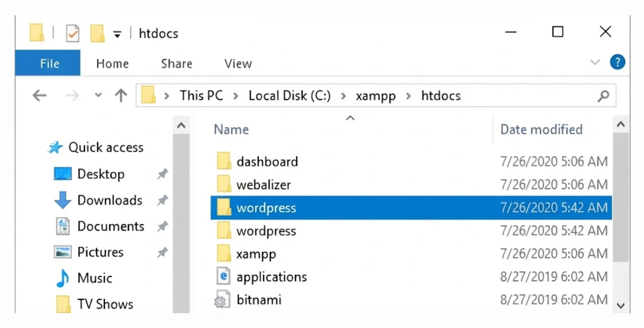
Task: Select Quick access in the navigation pane
Action: [x=106, y=147]
